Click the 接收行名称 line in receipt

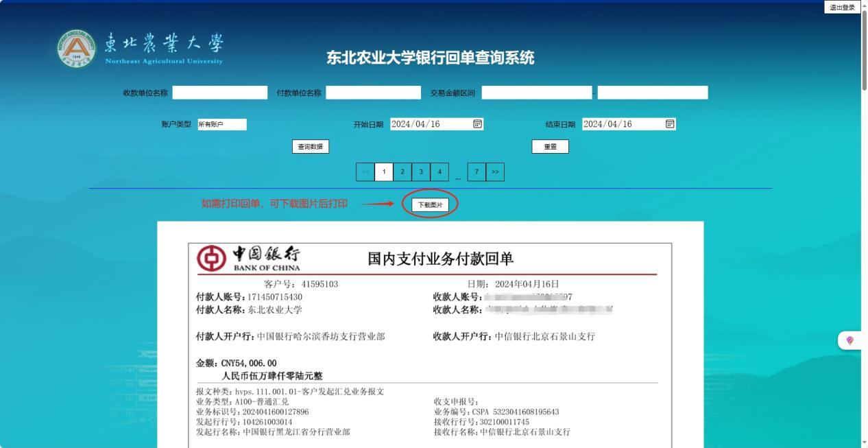point(502,432)
